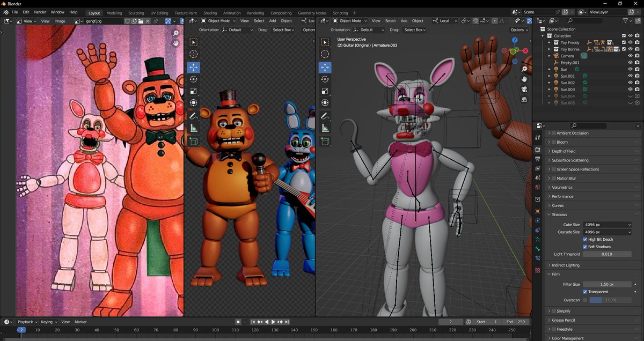Screen dimensions: 644x341
Task: Adjust the Filter Size slider
Action: click(x=607, y=284)
